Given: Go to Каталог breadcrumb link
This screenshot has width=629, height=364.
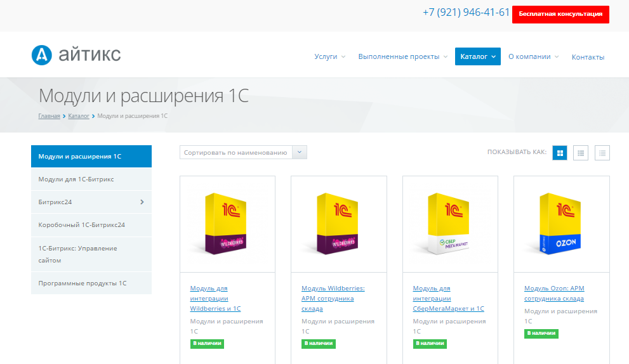Looking at the screenshot, I should [79, 116].
